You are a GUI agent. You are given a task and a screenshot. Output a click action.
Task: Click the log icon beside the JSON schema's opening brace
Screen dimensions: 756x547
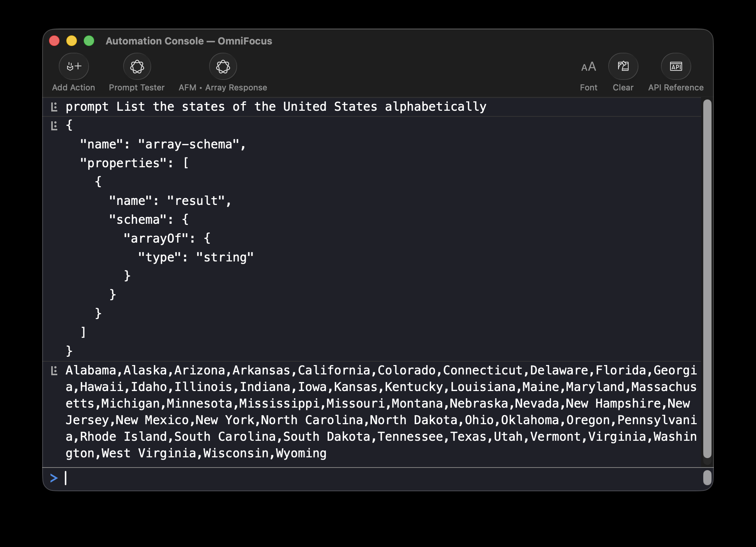tap(54, 126)
